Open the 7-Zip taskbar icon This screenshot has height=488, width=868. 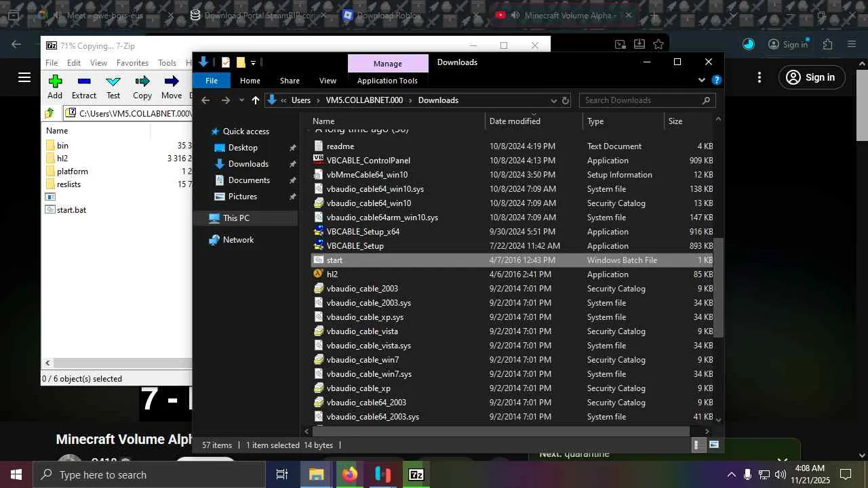416,474
